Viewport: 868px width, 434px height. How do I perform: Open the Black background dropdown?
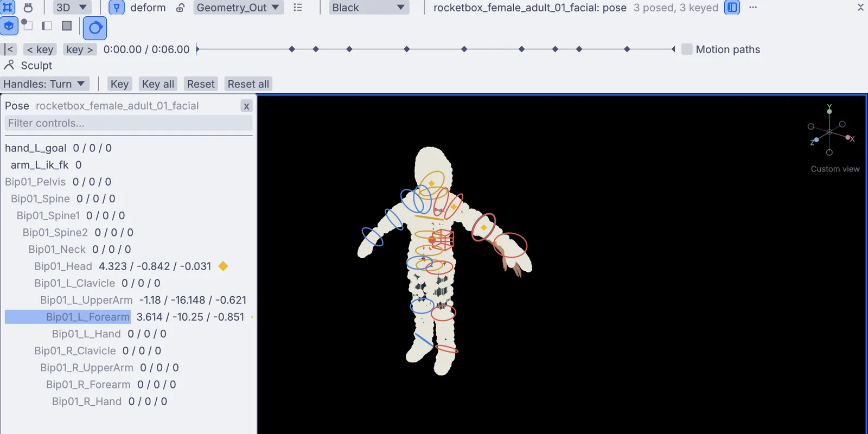369,8
